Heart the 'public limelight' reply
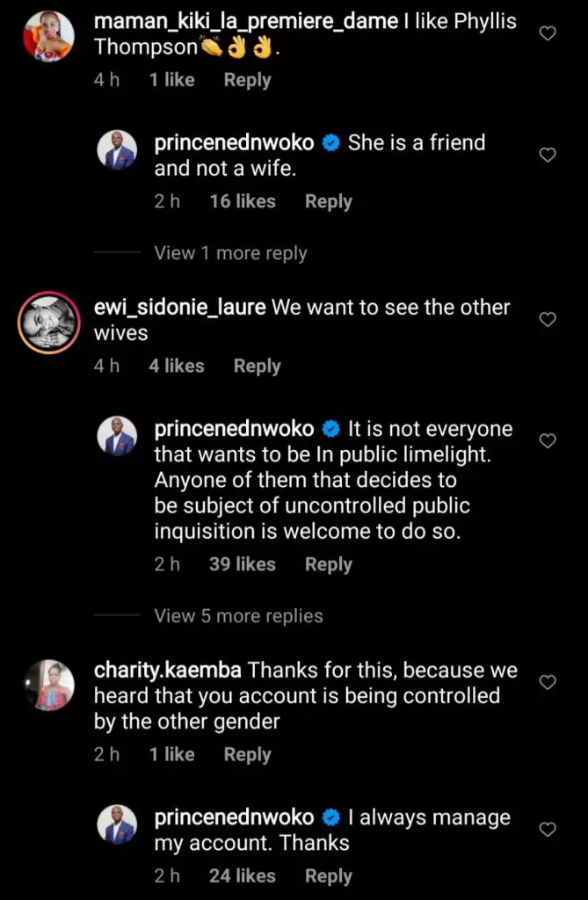588x900 pixels. pyautogui.click(x=548, y=440)
